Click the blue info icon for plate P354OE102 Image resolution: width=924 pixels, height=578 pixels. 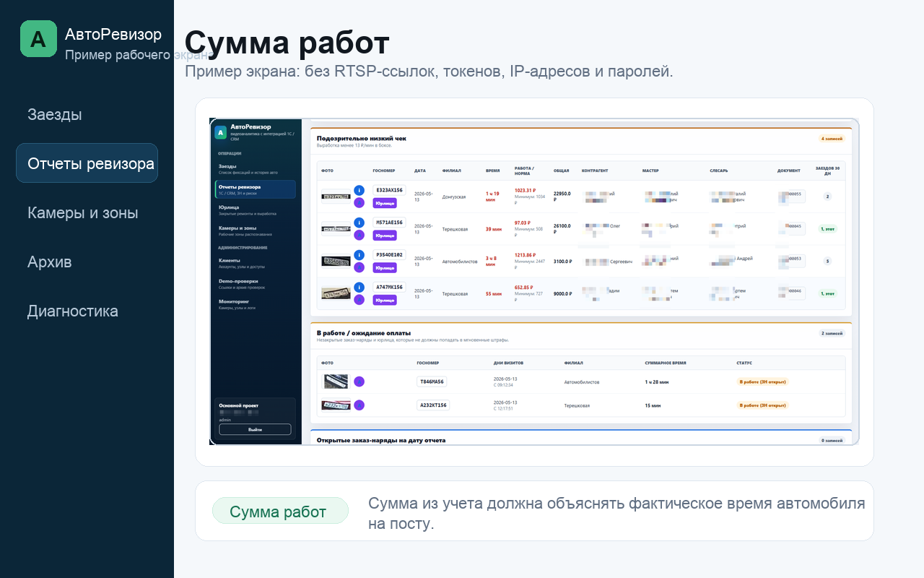(359, 255)
